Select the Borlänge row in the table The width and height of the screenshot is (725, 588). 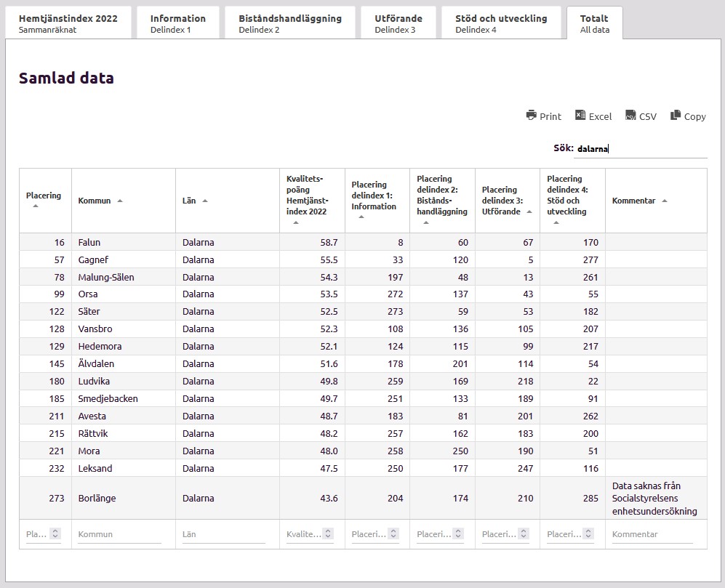click(x=97, y=499)
